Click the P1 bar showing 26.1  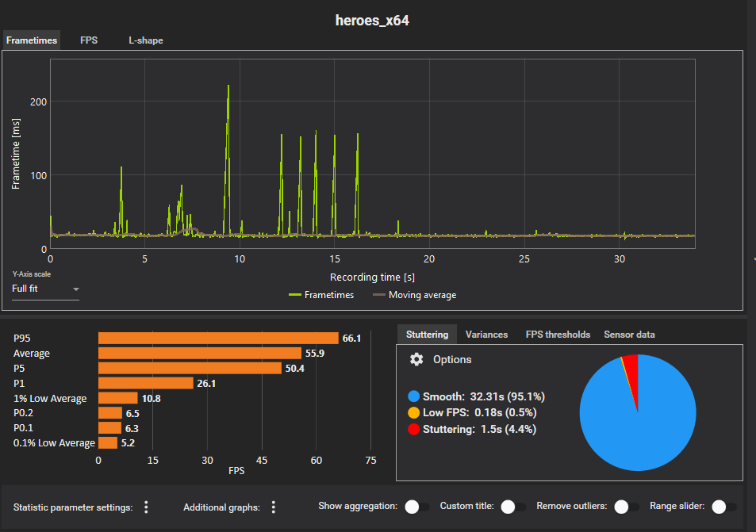coord(146,383)
